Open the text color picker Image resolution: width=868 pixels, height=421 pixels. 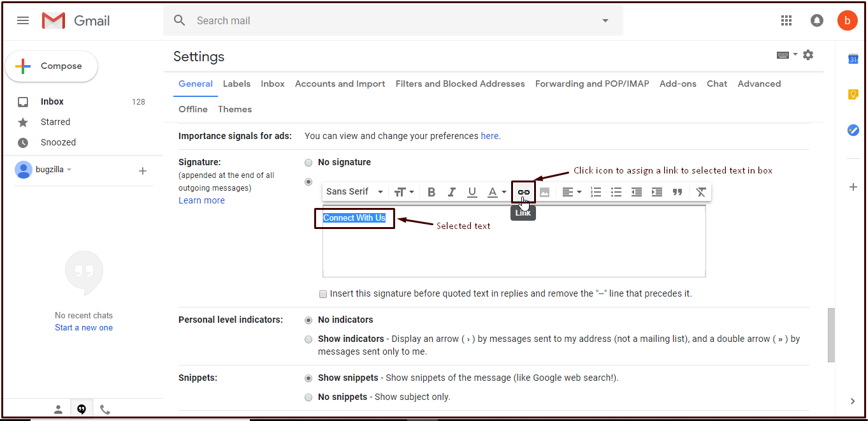click(496, 192)
